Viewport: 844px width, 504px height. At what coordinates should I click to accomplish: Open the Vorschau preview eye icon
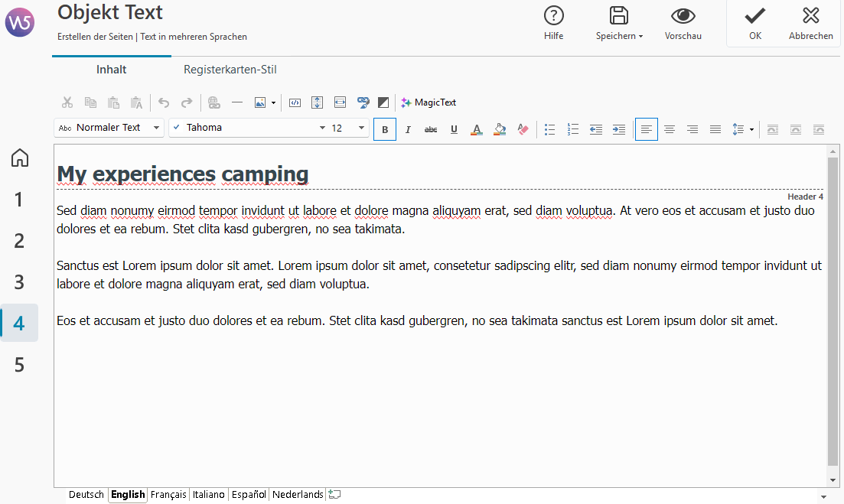tap(683, 24)
